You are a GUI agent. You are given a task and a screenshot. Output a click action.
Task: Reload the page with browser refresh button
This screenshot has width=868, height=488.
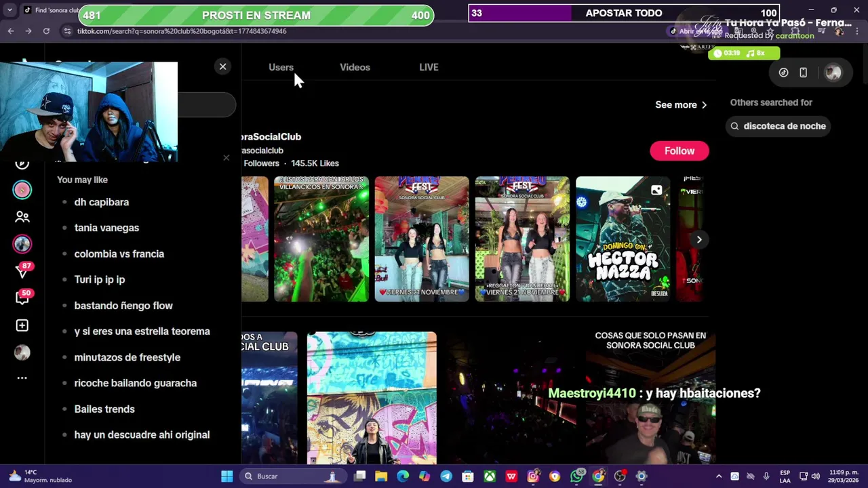pyautogui.click(x=46, y=31)
